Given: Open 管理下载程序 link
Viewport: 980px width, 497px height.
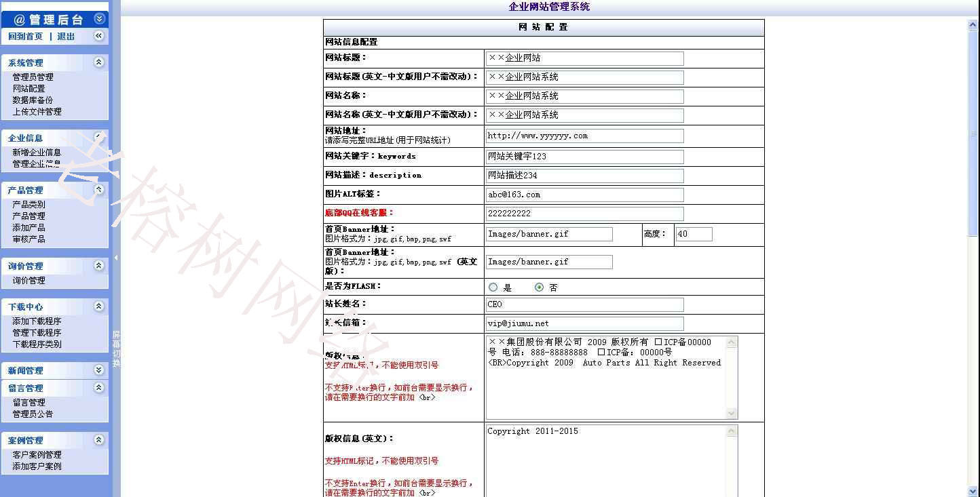Looking at the screenshot, I should point(37,332).
